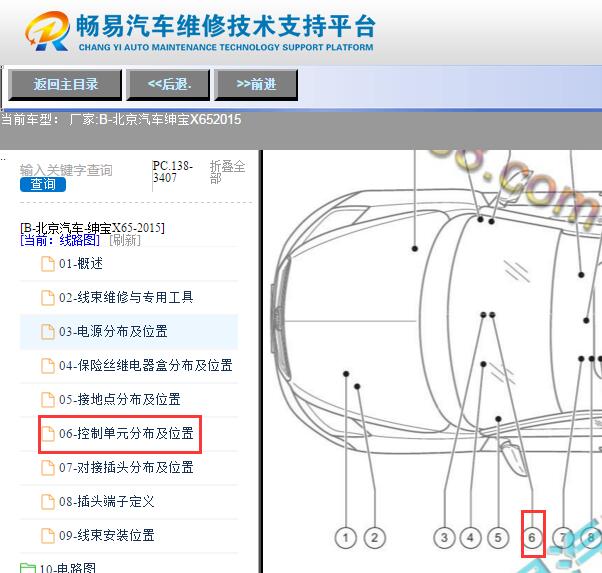This screenshot has width=602, height=573.
Task: Click the 当前车型 vehicle info line
Action: tap(121, 119)
